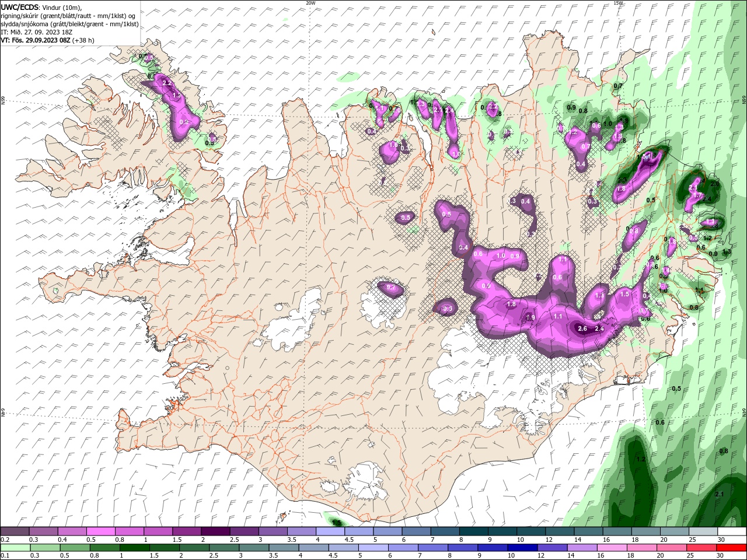Click the 'rigning/skúrir' legend description line
747x560 pixels.
[x=69, y=16]
